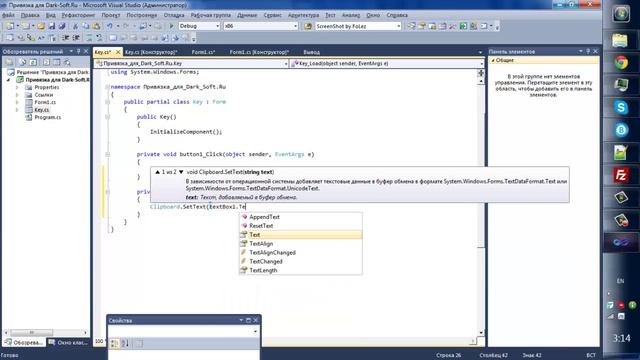Collapse the namespace outlining block
640x360 pixels.
coord(107,87)
